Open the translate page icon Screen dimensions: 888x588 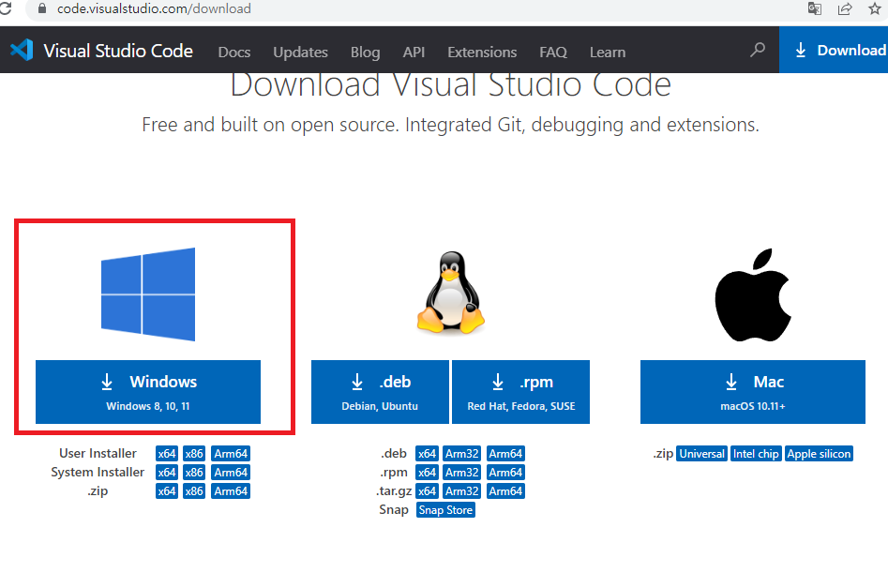click(x=814, y=8)
